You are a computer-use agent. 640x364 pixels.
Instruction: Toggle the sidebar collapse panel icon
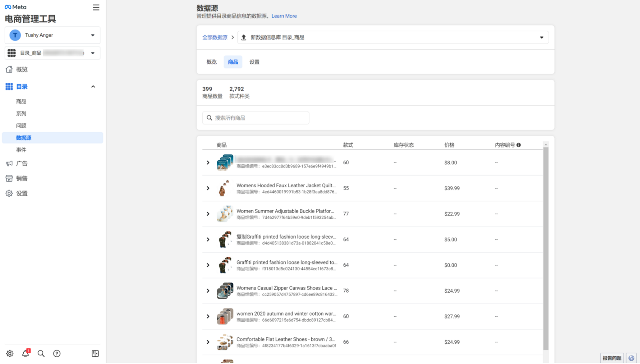tap(95, 353)
